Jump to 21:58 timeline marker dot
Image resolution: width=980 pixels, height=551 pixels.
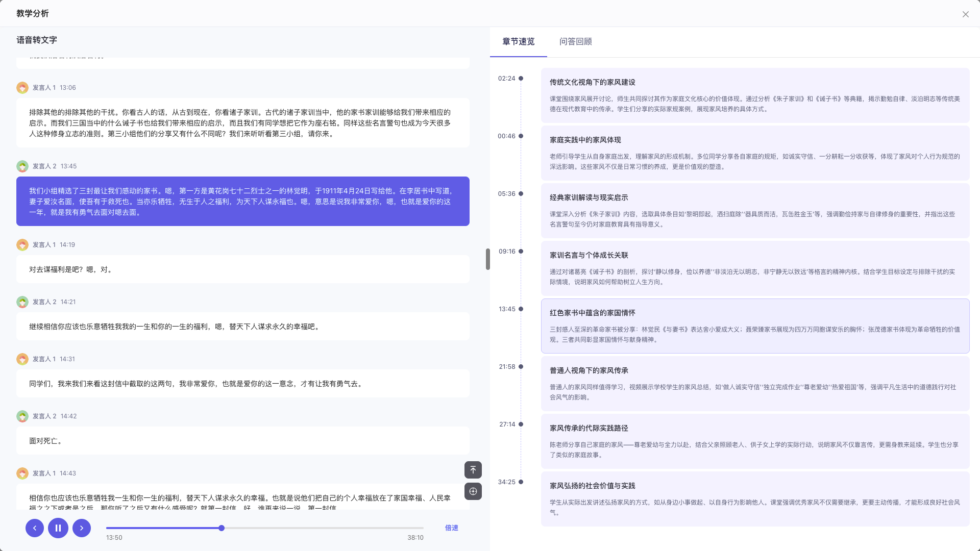[x=521, y=367]
